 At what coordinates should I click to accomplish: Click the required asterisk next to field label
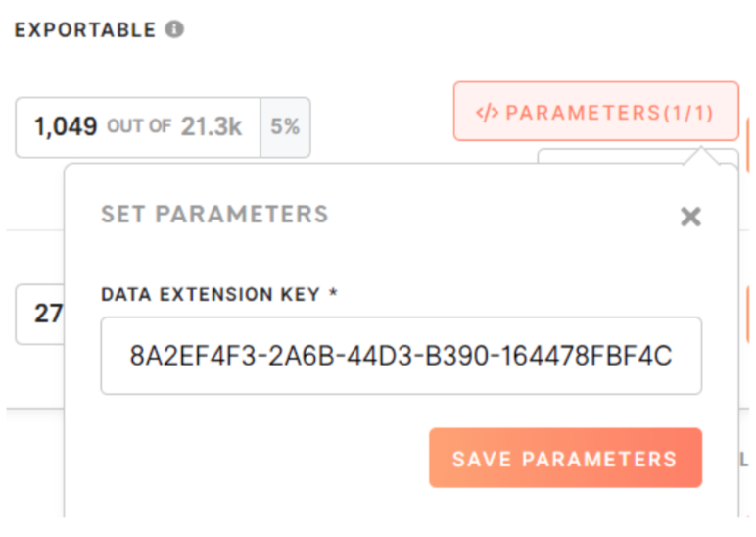pos(333,294)
